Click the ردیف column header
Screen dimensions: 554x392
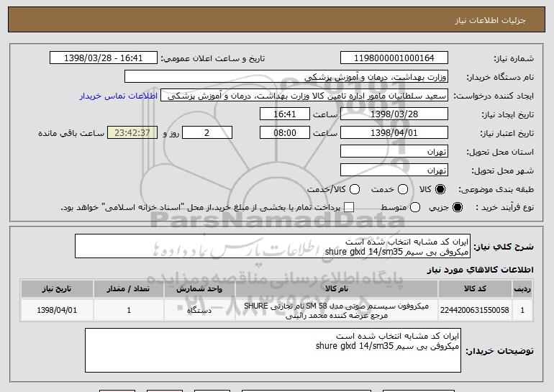click(x=522, y=289)
